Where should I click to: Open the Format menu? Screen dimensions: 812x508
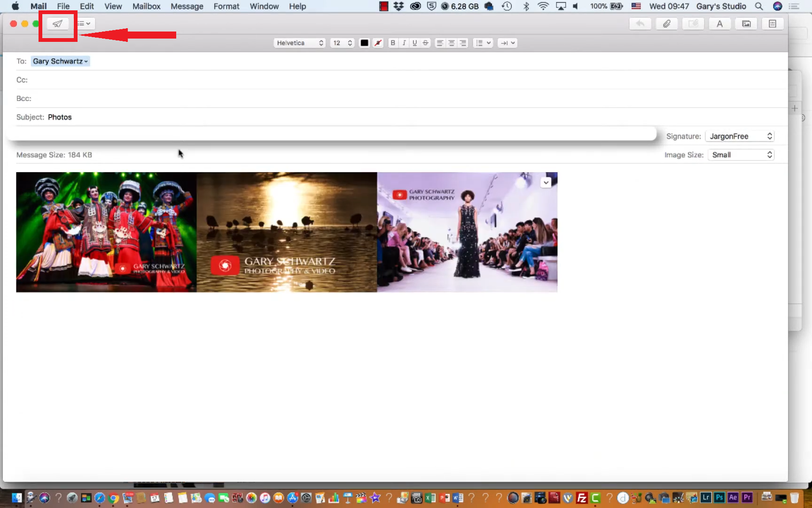pos(226,6)
